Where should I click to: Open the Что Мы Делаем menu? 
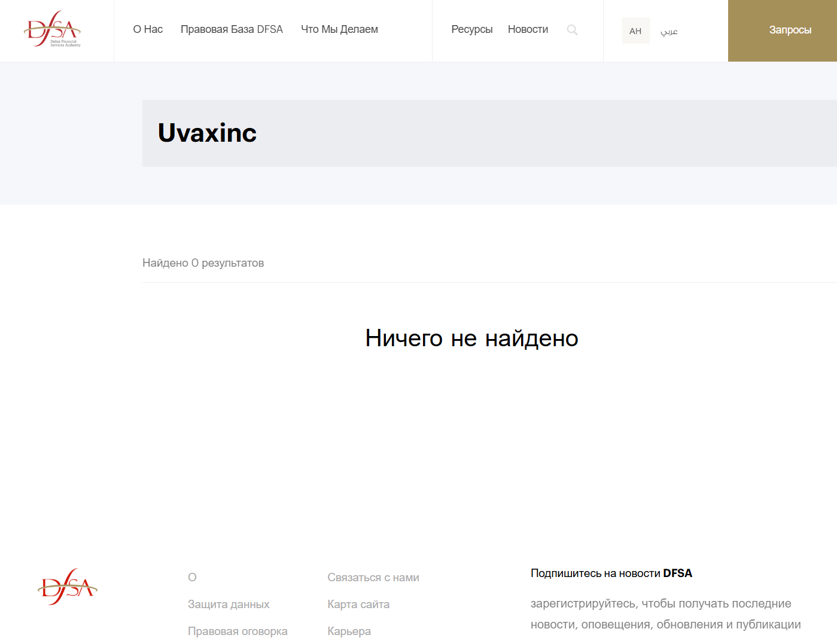click(339, 29)
